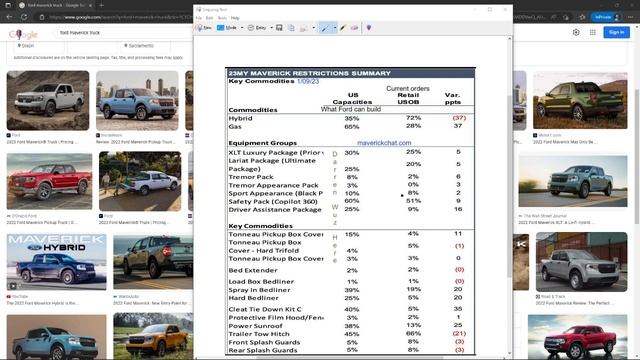
Task: Click the Sacramento location entry
Action: point(139,46)
